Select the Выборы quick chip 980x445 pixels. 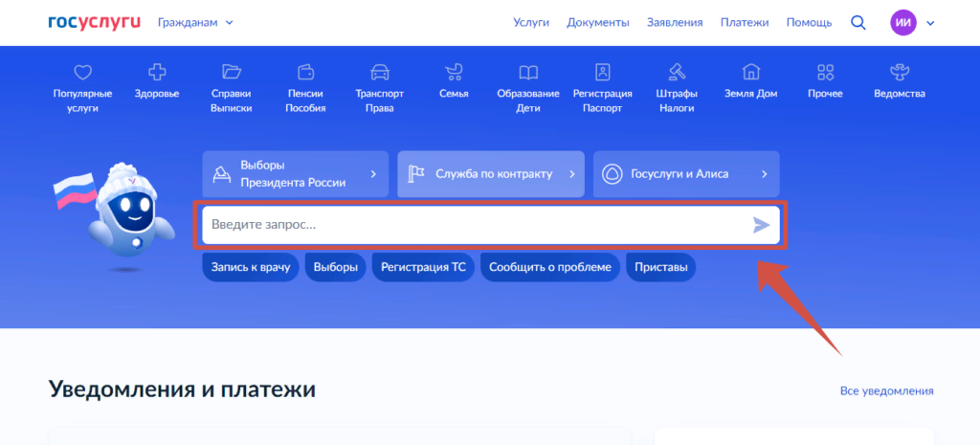tap(336, 267)
